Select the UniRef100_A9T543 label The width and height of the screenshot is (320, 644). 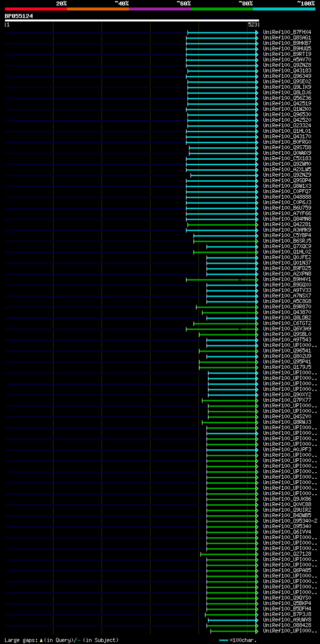(287, 339)
